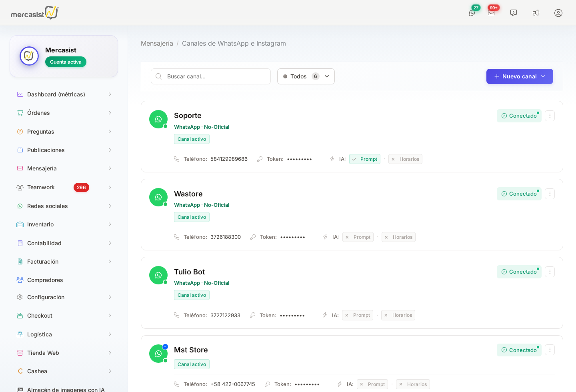
Task: Click the Teamwork people icon
Action: click(20, 187)
